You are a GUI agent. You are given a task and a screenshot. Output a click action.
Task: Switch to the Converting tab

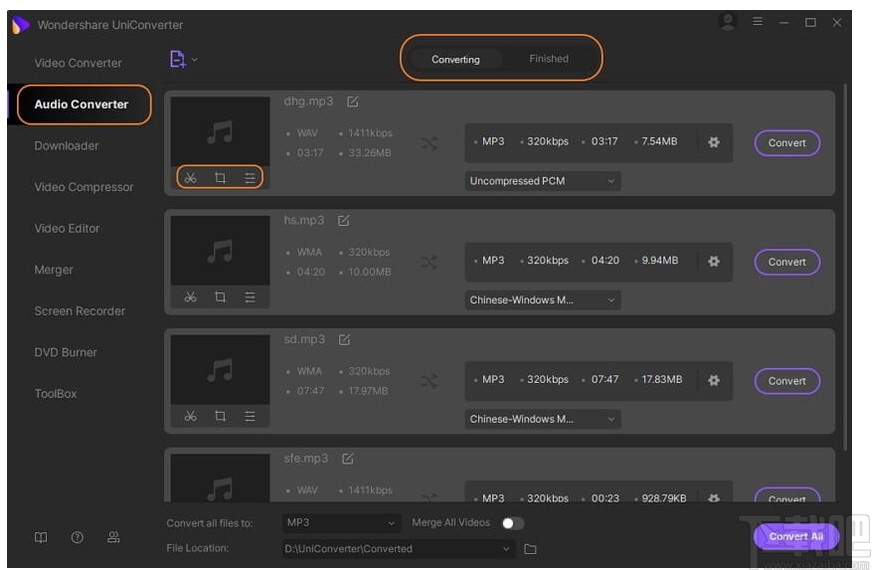[455, 59]
